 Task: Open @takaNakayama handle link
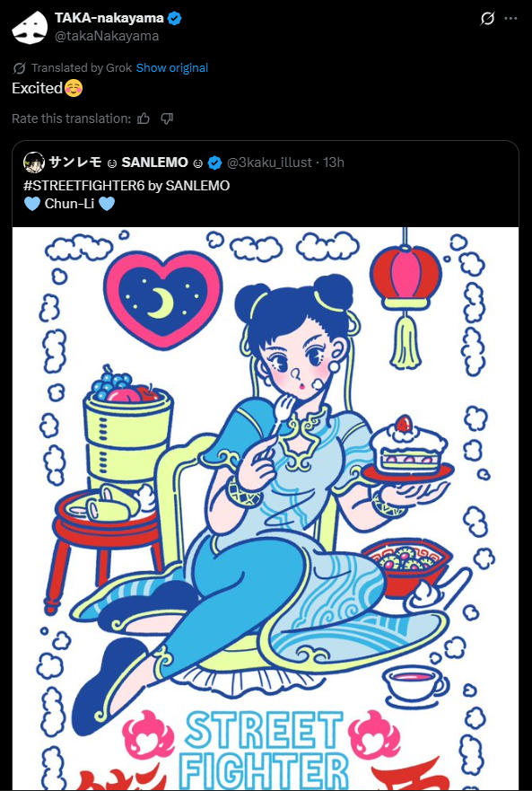tap(107, 36)
